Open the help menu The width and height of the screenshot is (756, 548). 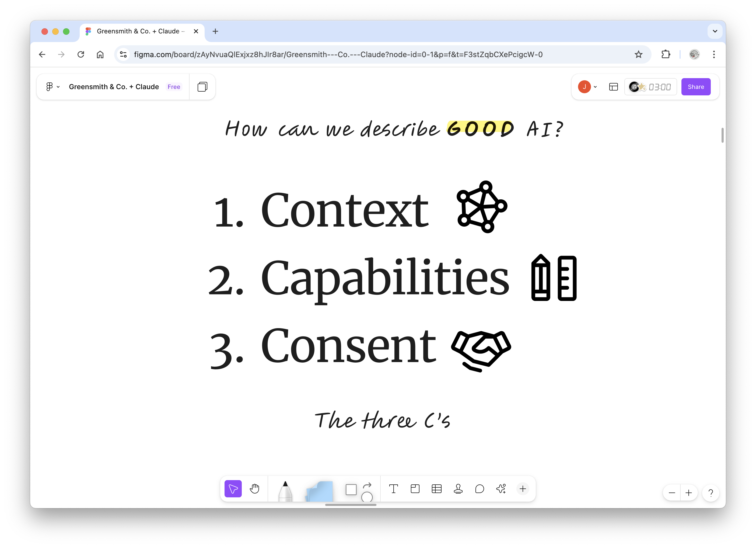[x=711, y=493]
